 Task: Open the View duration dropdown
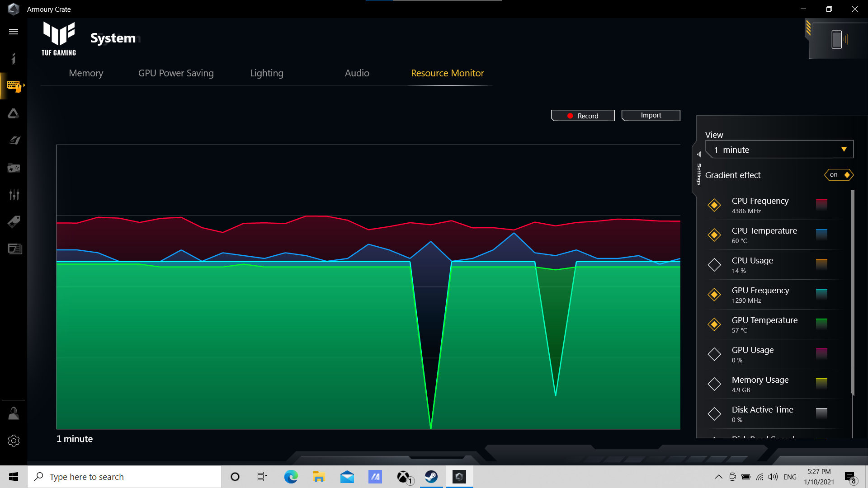tap(779, 150)
